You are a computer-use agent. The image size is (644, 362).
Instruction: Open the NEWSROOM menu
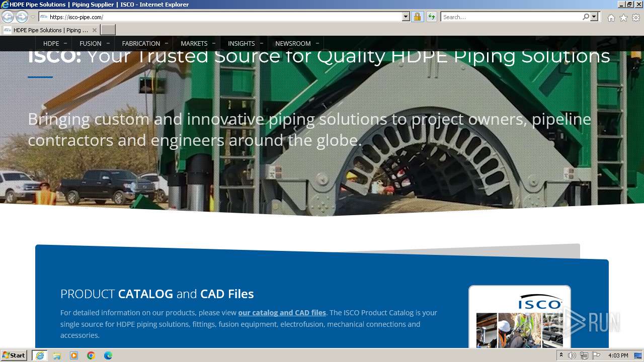293,44
